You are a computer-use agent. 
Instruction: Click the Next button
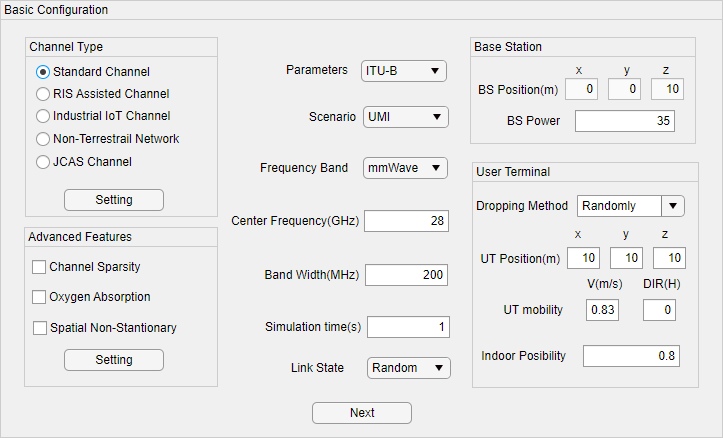pyautogui.click(x=362, y=413)
